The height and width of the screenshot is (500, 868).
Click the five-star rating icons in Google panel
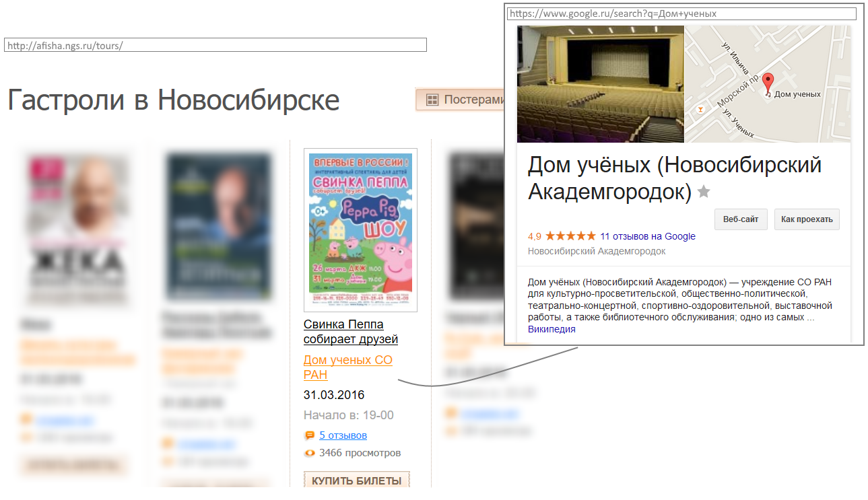point(570,236)
